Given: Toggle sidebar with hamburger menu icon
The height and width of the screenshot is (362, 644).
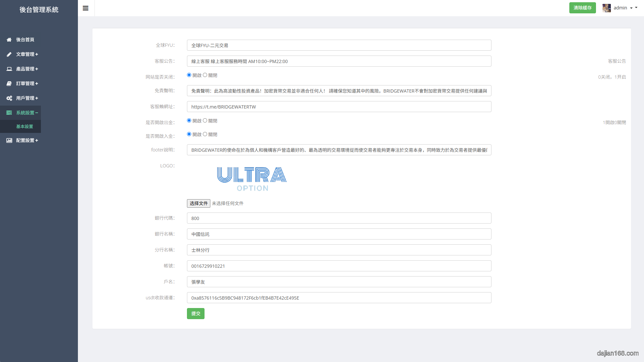Looking at the screenshot, I should pos(86,8).
